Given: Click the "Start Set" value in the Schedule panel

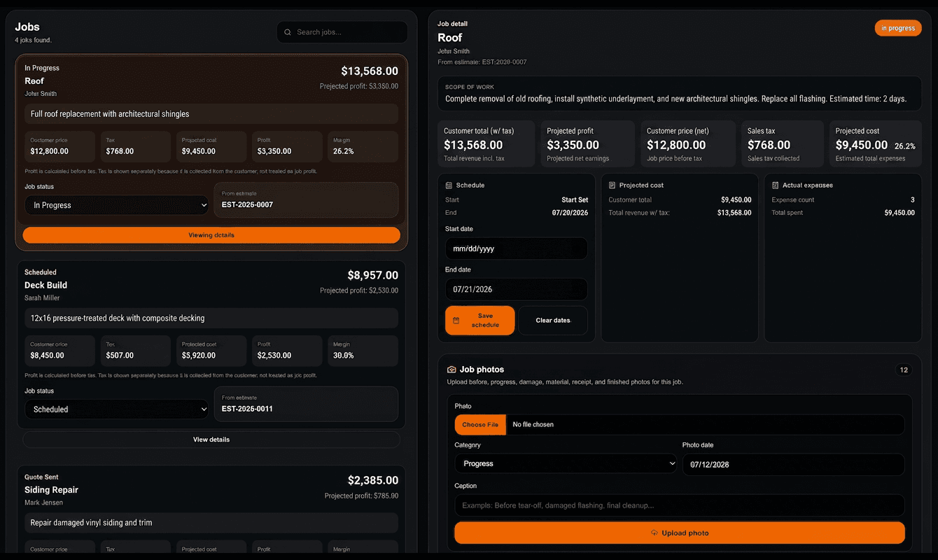Looking at the screenshot, I should click(x=575, y=200).
